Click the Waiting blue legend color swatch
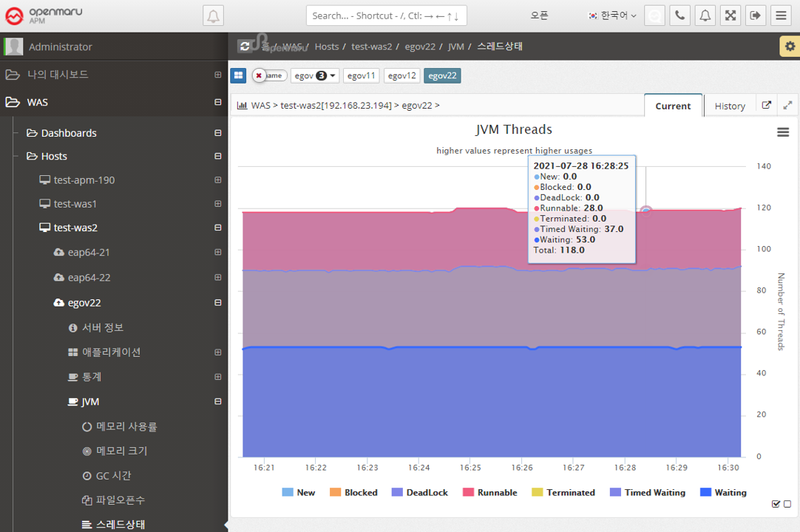 pos(705,493)
